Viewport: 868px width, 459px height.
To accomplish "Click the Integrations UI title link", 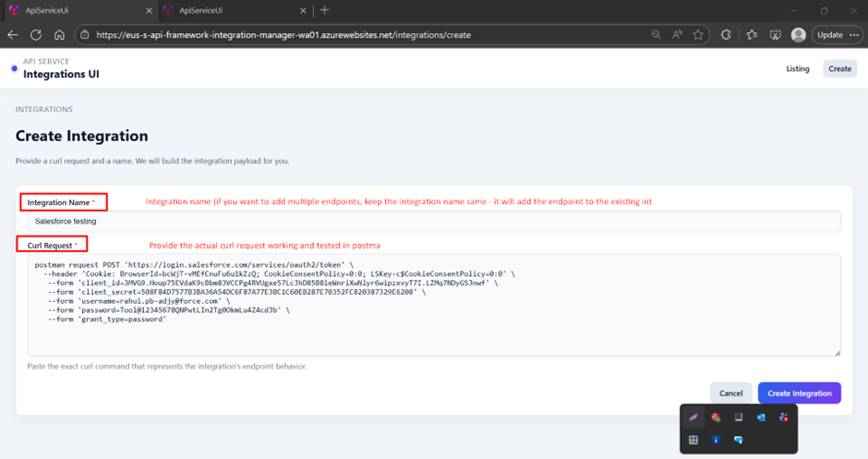I will click(x=61, y=74).
